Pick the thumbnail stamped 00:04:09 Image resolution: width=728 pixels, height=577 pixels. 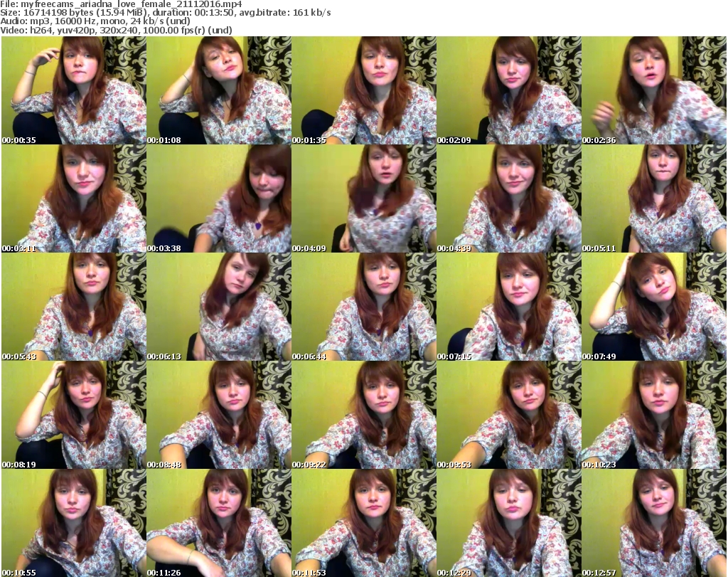tap(364, 198)
